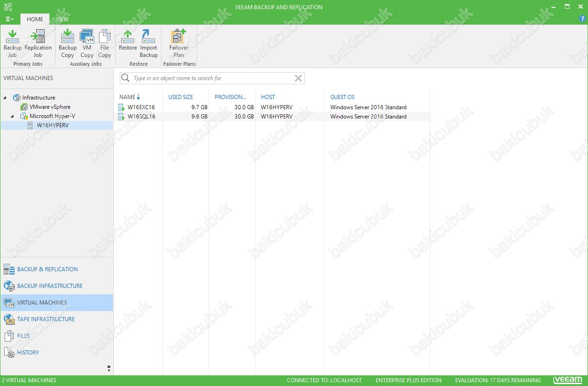Click the W16HYPERV server tree icon
The height and width of the screenshot is (386, 588).
31,125
